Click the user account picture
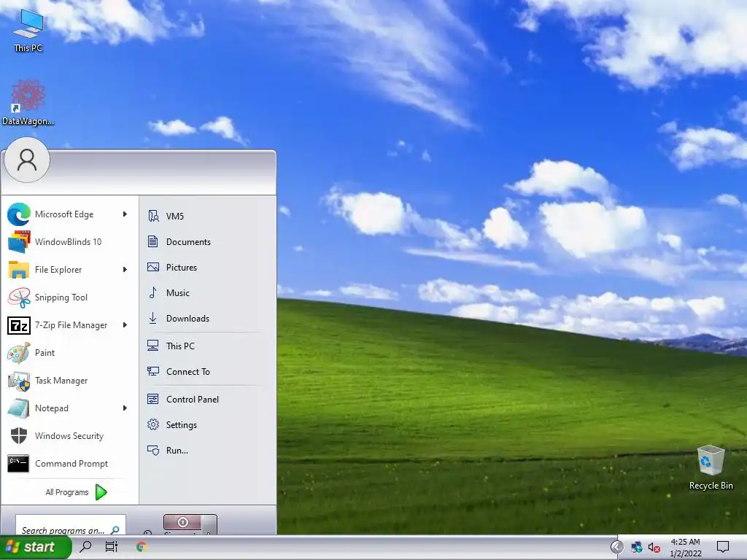This screenshot has height=560, width=747. click(x=27, y=160)
